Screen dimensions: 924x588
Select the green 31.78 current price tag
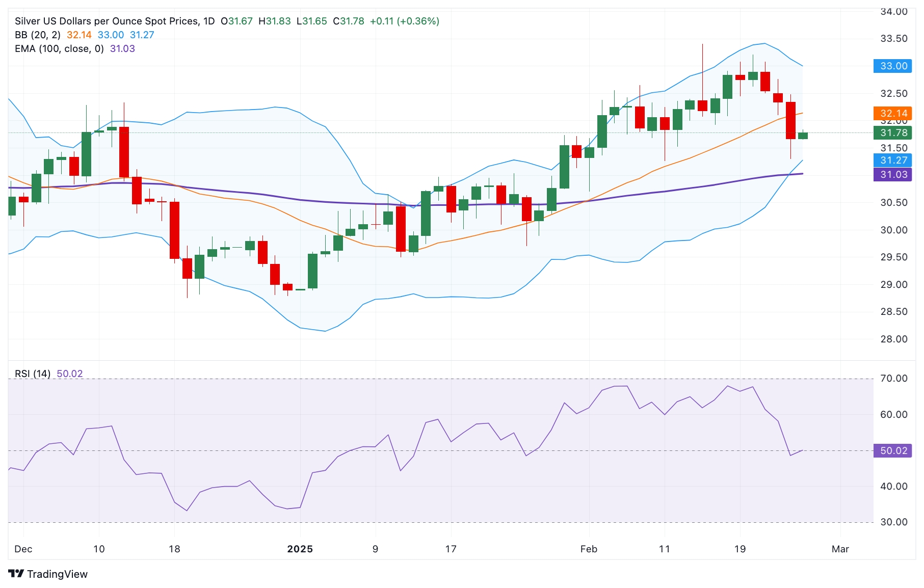click(893, 132)
